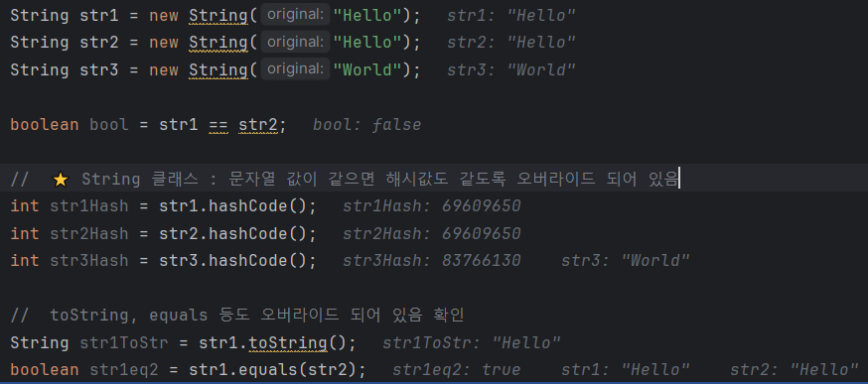This screenshot has height=384, width=868.
Task: Click the inline value "str1eq2: true"
Action: 457,370
